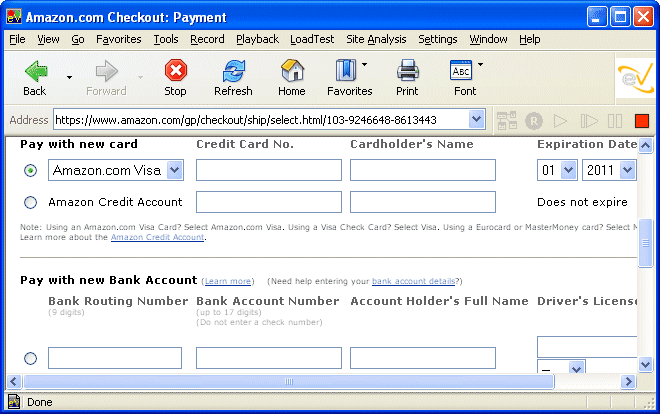Select the new Bank Account radio button
This screenshot has height=414, width=660.
30,358
